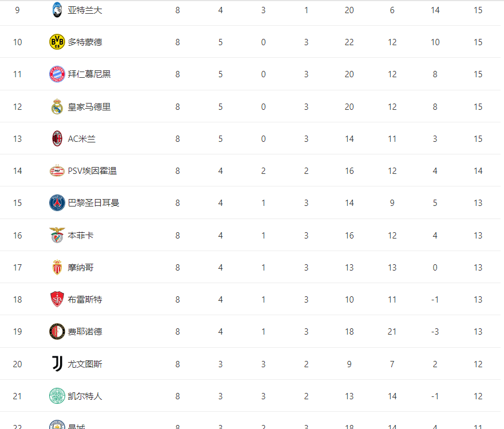Open the 多特蒙德 team name link
This screenshot has width=504, height=429.
(85, 42)
